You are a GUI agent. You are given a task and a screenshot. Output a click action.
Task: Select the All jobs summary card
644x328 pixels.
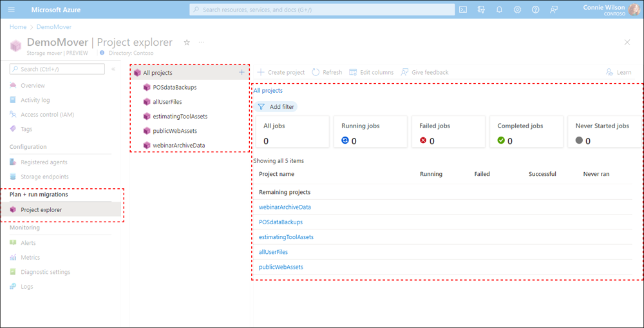click(292, 131)
